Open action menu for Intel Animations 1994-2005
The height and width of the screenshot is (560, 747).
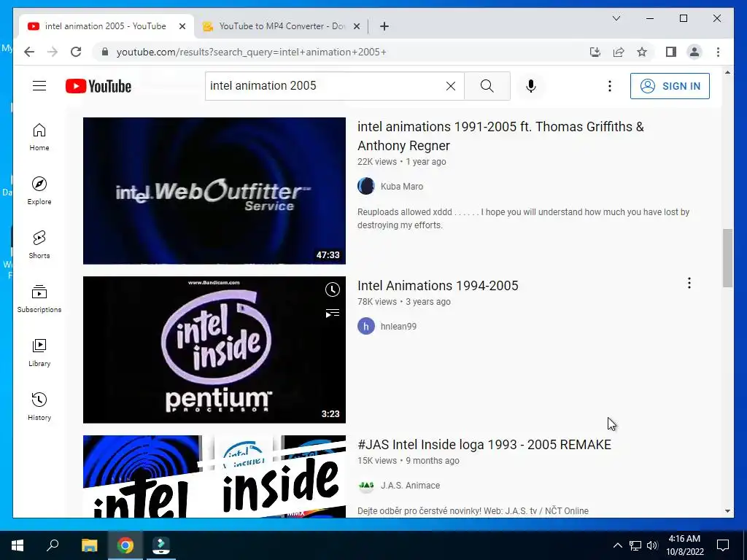[x=689, y=284]
